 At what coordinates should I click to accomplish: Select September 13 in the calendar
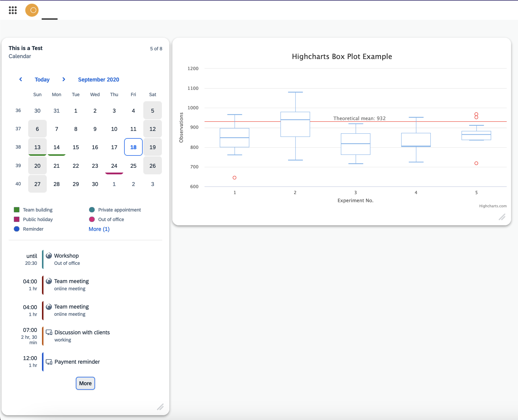pos(37,147)
